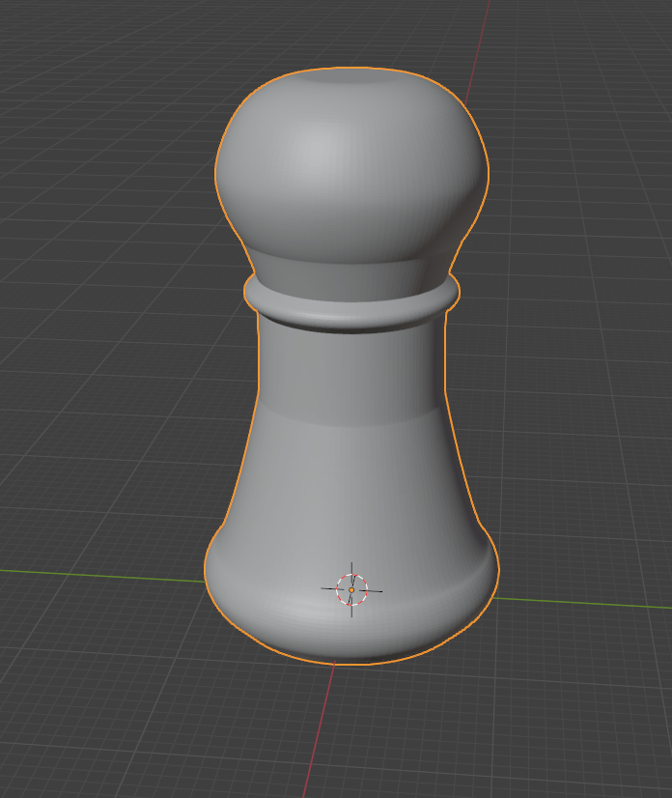
Task: Deselect by clicking empty grid in top-left corner
Action: coord(58,58)
